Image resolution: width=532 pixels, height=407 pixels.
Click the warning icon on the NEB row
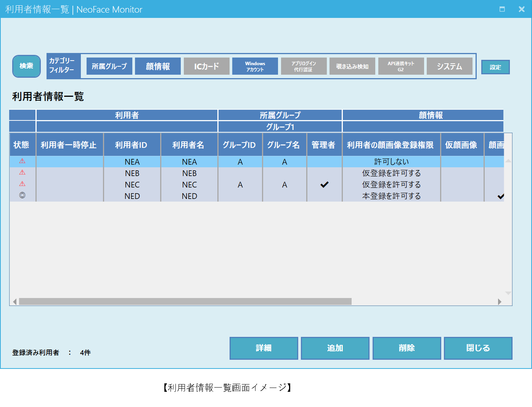pyautogui.click(x=22, y=172)
